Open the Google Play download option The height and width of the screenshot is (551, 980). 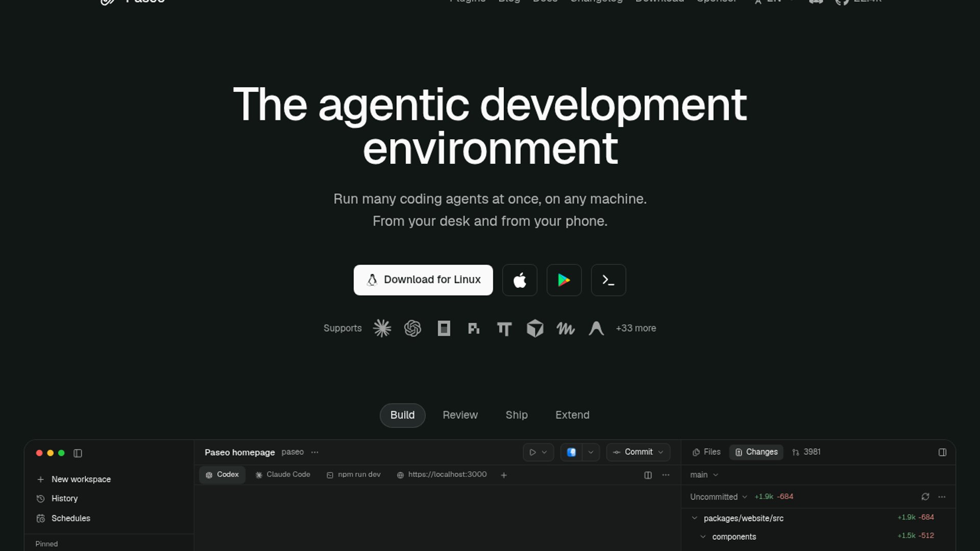[x=564, y=280]
